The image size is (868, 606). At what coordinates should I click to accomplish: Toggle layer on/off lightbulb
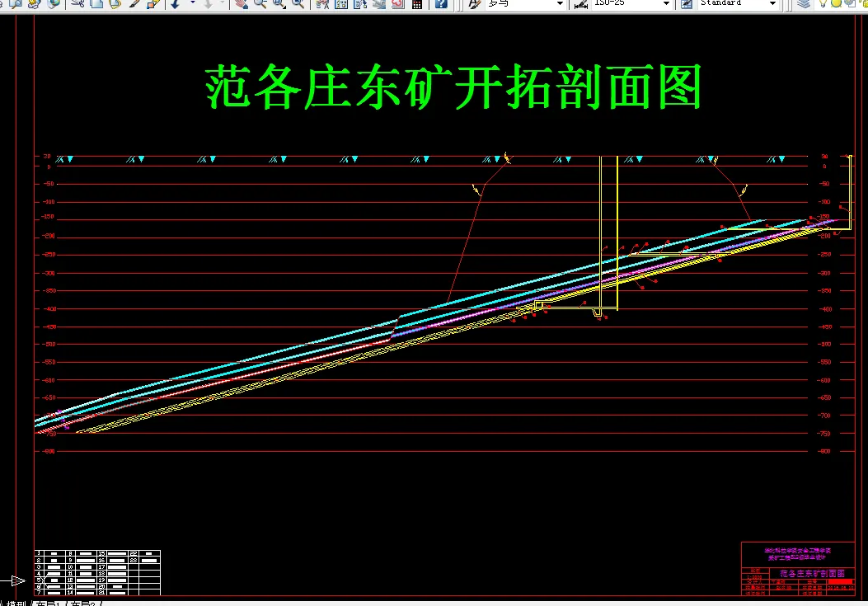(x=823, y=3)
